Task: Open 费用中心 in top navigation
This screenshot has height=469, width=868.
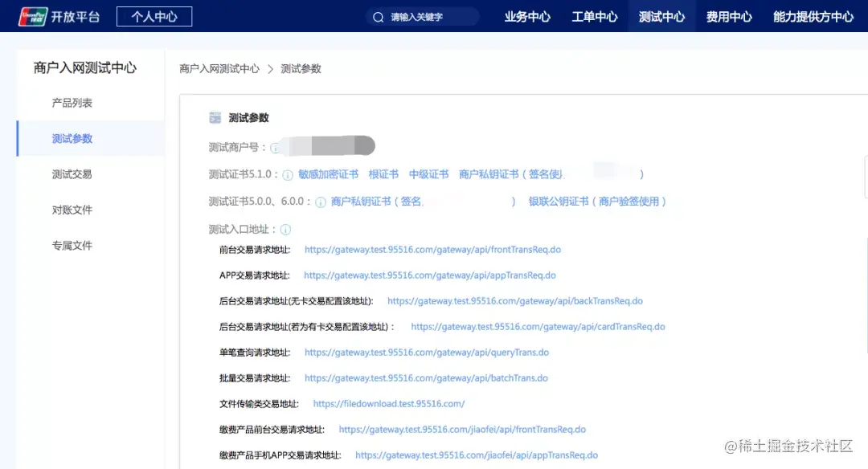Action: (x=729, y=17)
